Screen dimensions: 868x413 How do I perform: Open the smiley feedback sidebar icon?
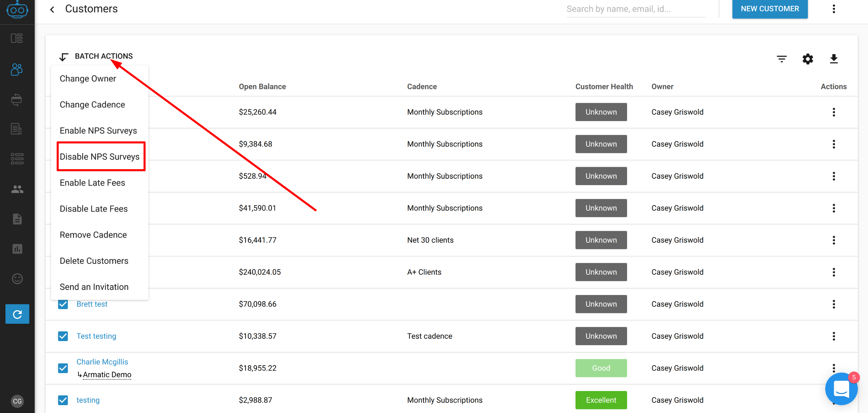(17, 279)
